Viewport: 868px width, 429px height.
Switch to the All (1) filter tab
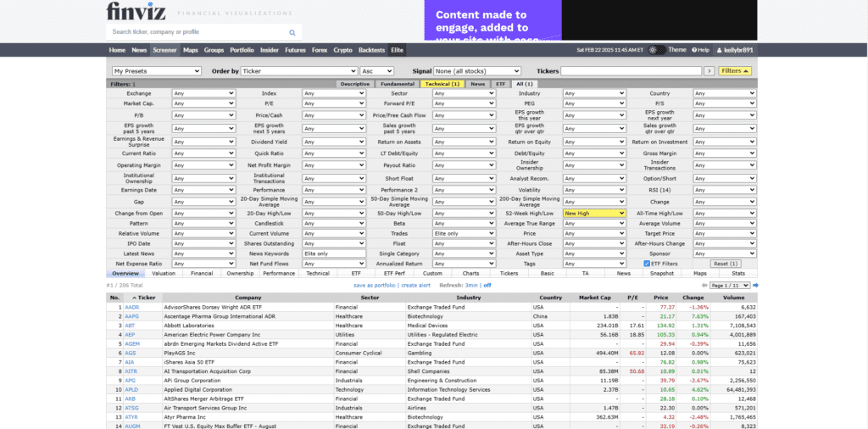(x=524, y=84)
